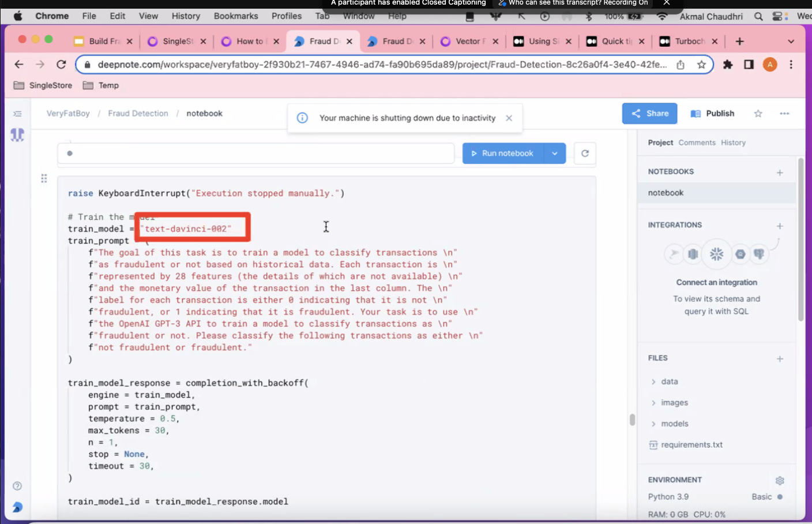
Task: Click the refresh icon beside Run notebook
Action: (x=585, y=154)
